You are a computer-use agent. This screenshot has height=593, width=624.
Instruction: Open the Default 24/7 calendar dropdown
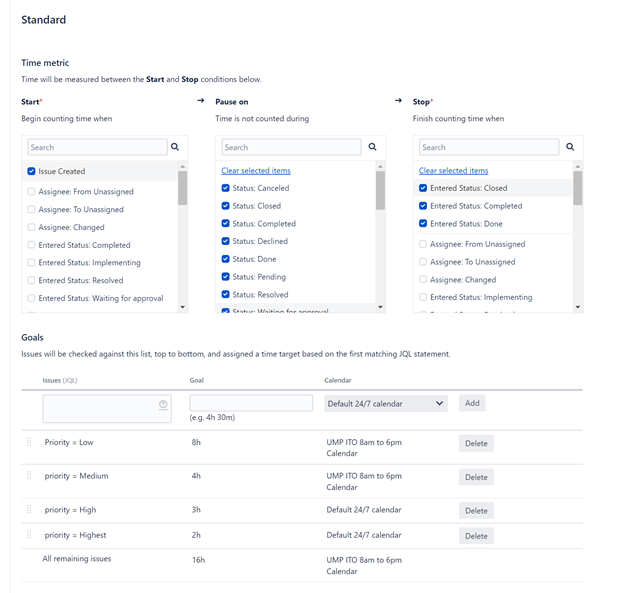click(386, 403)
